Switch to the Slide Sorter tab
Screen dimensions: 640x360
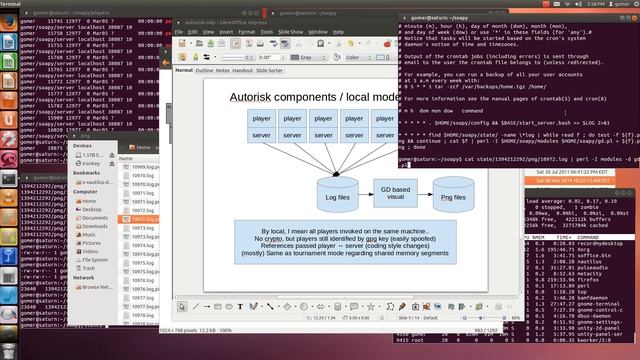pyautogui.click(x=269, y=71)
